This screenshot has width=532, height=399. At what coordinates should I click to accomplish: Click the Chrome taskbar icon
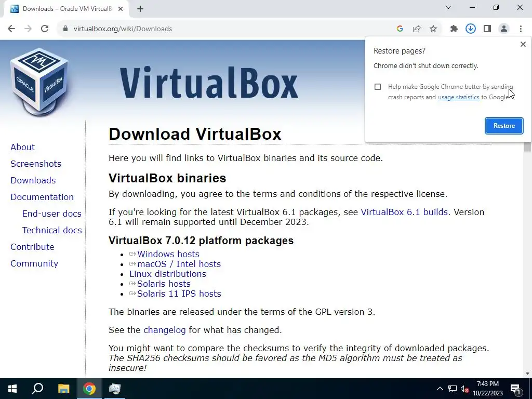click(89, 389)
